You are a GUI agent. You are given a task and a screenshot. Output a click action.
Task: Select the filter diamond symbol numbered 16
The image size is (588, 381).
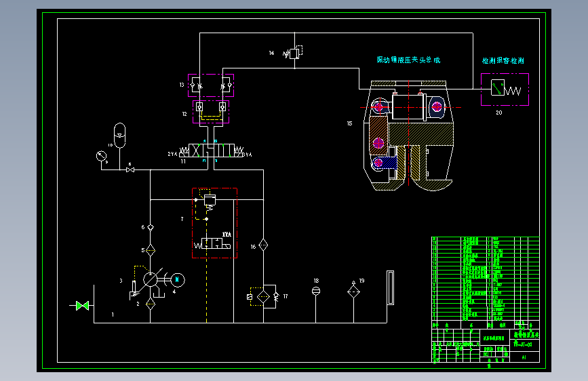pos(263,245)
